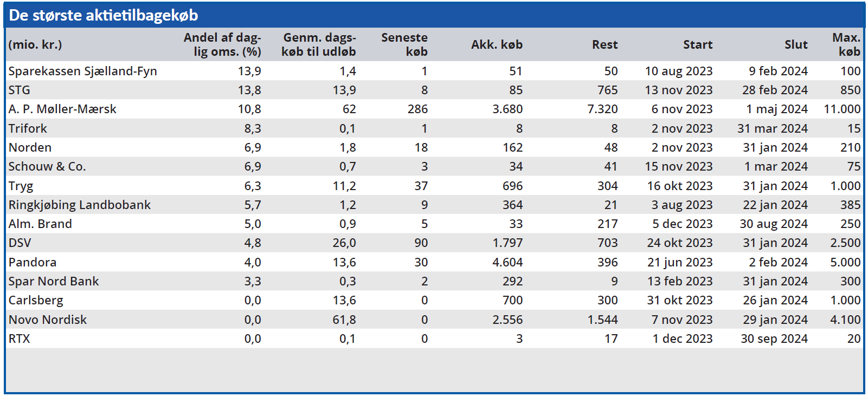Click the 'Pandora' company name

(x=33, y=262)
